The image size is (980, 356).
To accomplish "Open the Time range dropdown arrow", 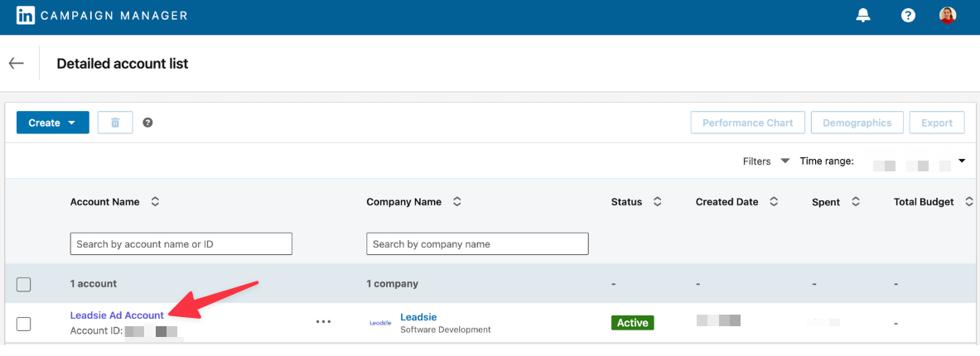I will pos(963,161).
